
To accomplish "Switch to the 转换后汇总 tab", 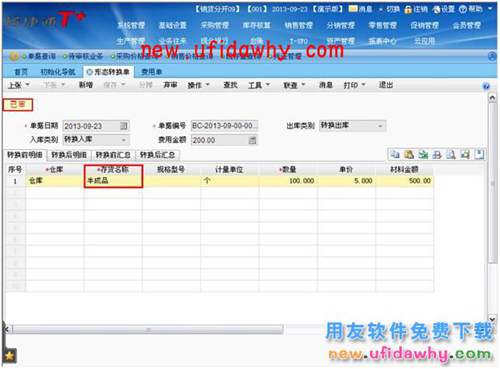I will coord(157,155).
